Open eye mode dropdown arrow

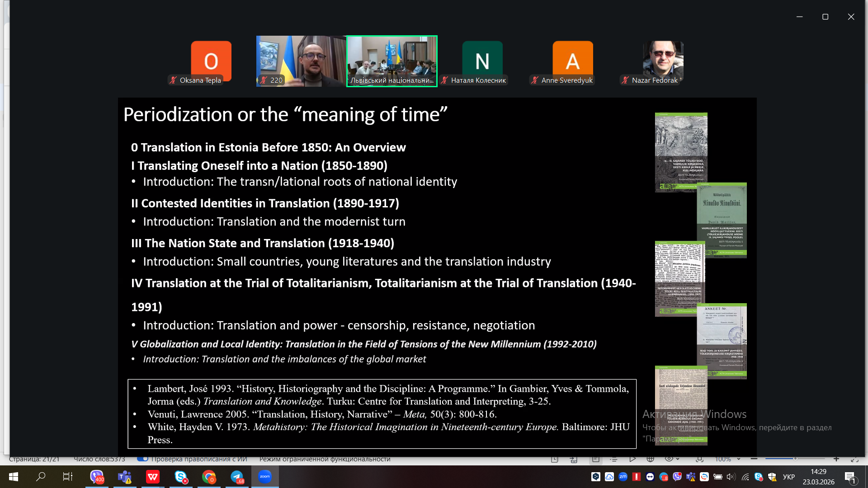pos(678,459)
